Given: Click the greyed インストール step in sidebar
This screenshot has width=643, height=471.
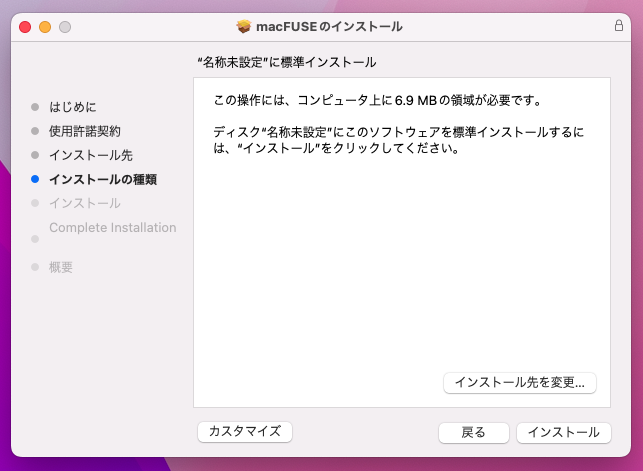Looking at the screenshot, I should pos(84,203).
